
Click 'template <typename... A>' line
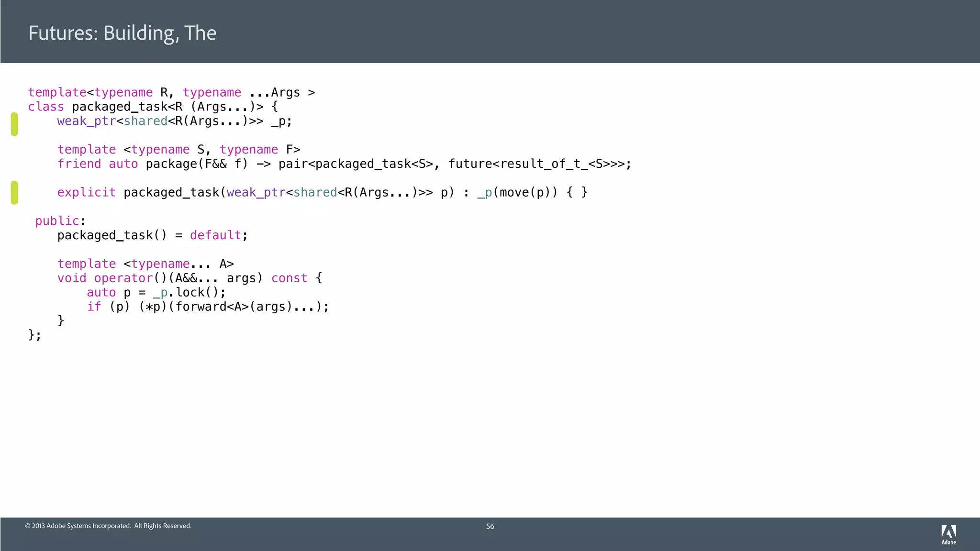(x=145, y=264)
